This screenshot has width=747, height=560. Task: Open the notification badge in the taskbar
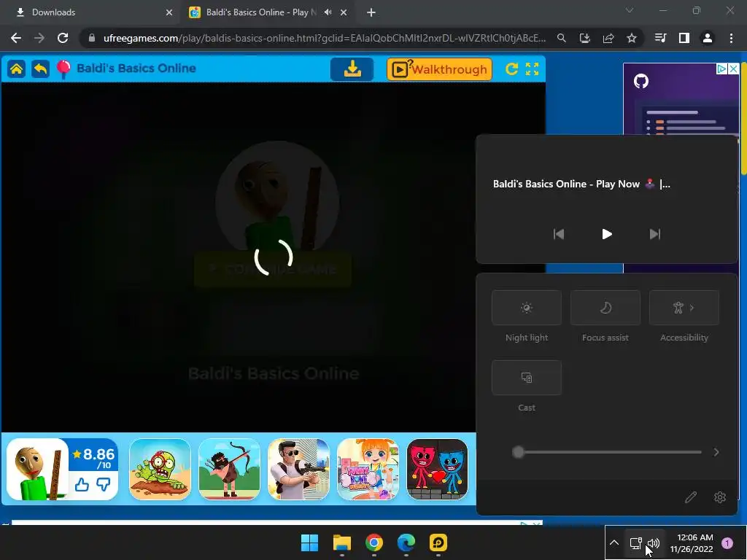click(727, 542)
